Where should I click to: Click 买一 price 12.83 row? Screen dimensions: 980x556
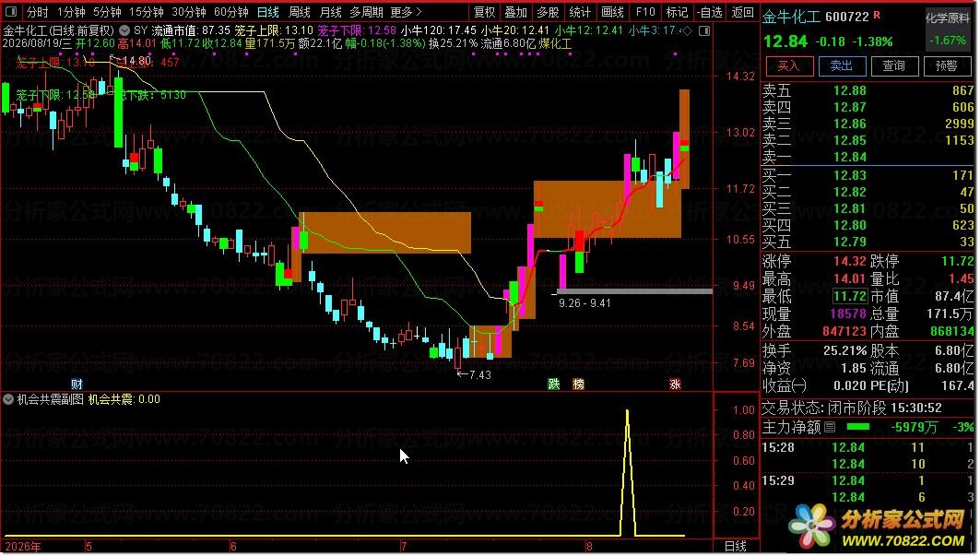(x=868, y=176)
